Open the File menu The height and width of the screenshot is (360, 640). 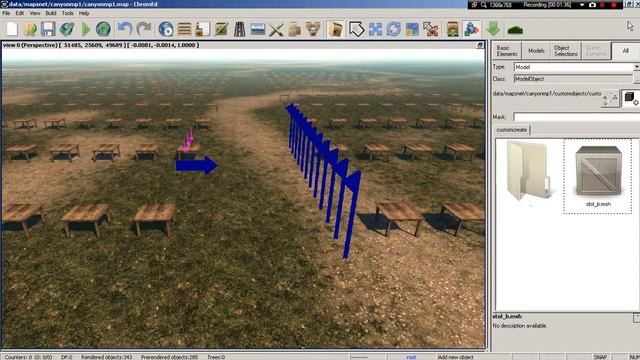tap(6, 13)
